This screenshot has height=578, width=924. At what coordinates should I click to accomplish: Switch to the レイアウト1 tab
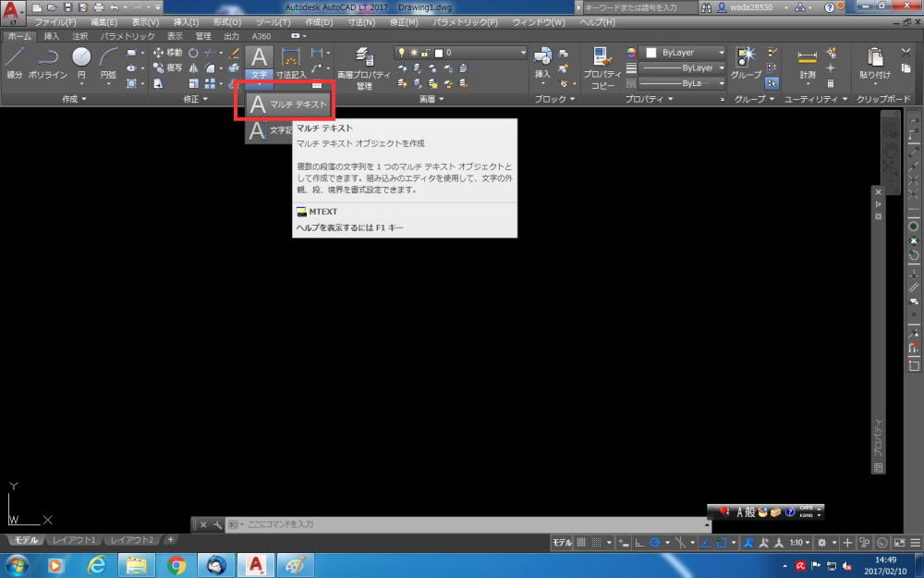tap(74, 540)
